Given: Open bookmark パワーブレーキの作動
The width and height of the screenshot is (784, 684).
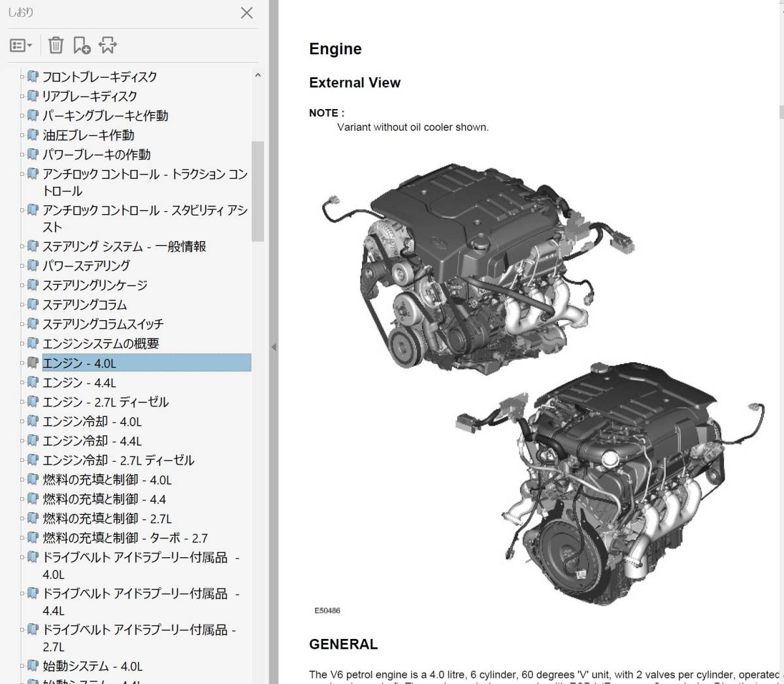Looking at the screenshot, I should coord(97,155).
